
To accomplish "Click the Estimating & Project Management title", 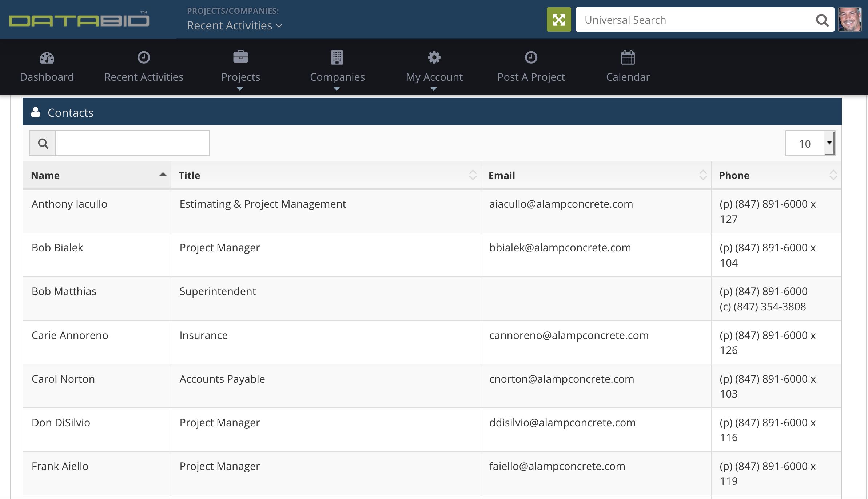I will (x=263, y=204).
